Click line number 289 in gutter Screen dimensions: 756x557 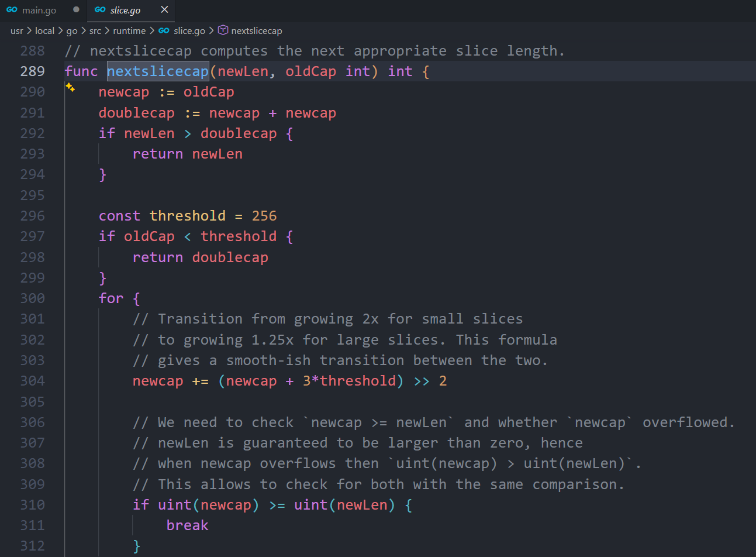coord(32,71)
